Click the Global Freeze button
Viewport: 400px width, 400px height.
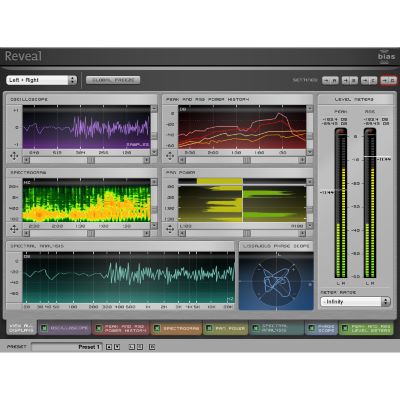[x=113, y=80]
